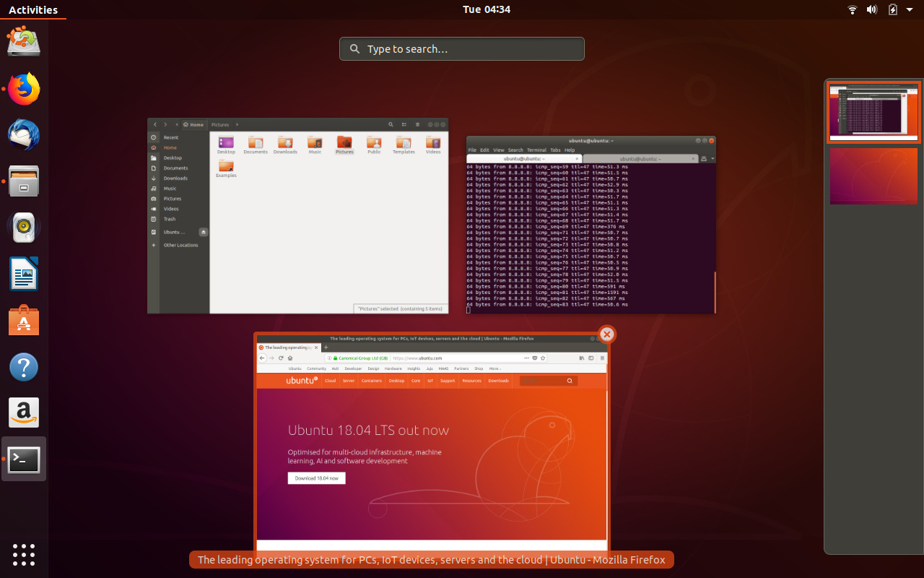
Task: Open the Music folder icon in the Files grid
Action: 315,144
